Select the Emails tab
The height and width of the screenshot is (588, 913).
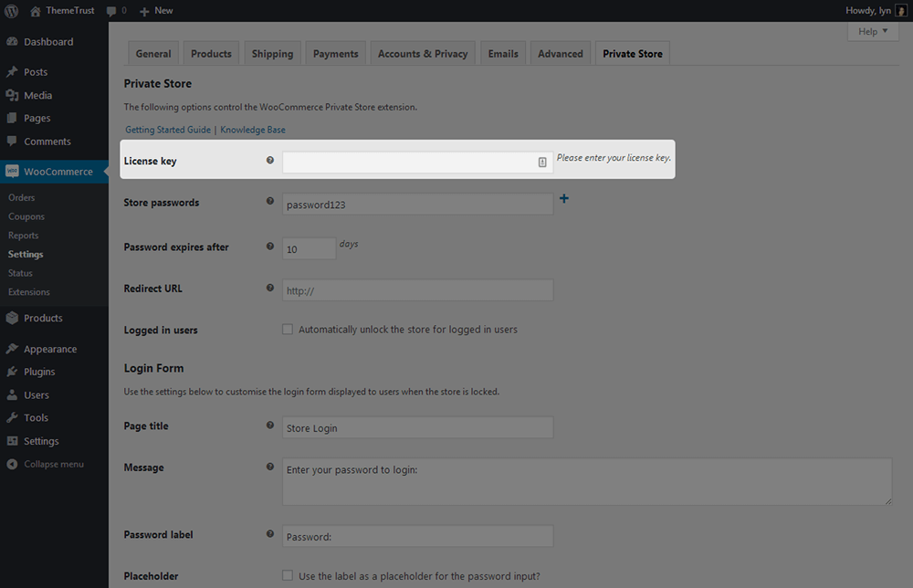pos(503,54)
